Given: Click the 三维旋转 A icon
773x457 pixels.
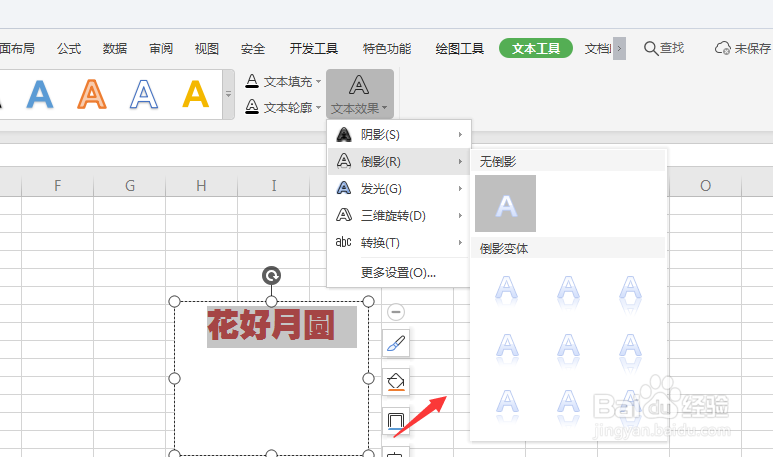Looking at the screenshot, I should coord(344,215).
